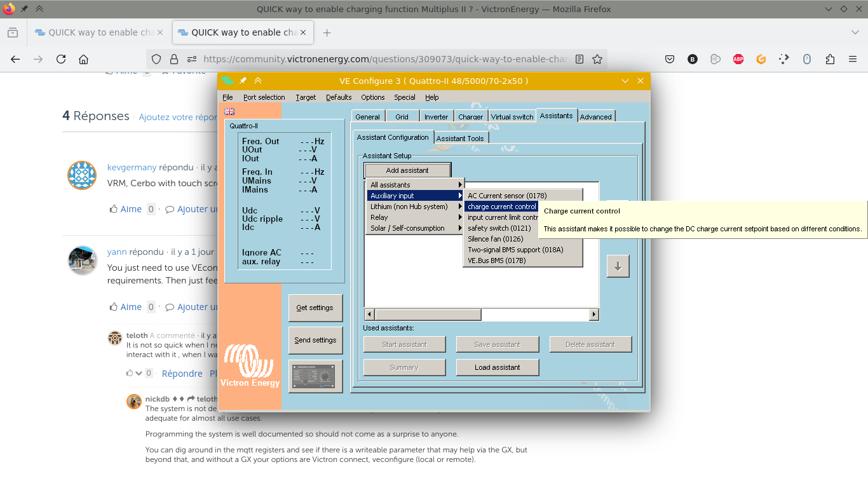Screen dimensions: 868x488
Task: Open Firefox hamburger application menu
Action: point(853,59)
